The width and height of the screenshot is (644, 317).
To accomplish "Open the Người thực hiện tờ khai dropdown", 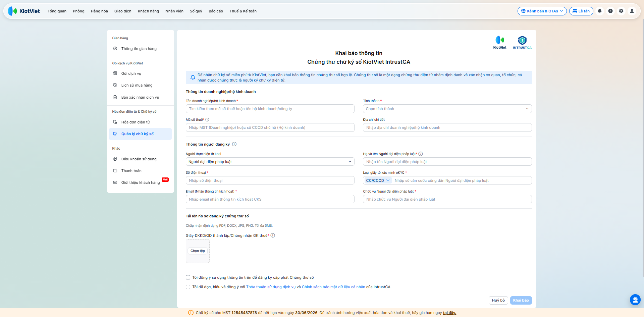I will tap(270, 162).
